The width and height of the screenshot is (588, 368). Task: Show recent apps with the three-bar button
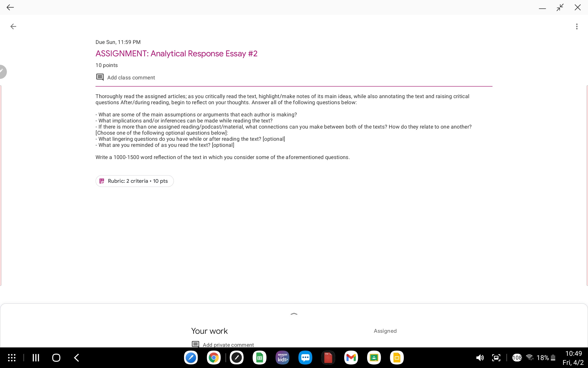point(36,357)
